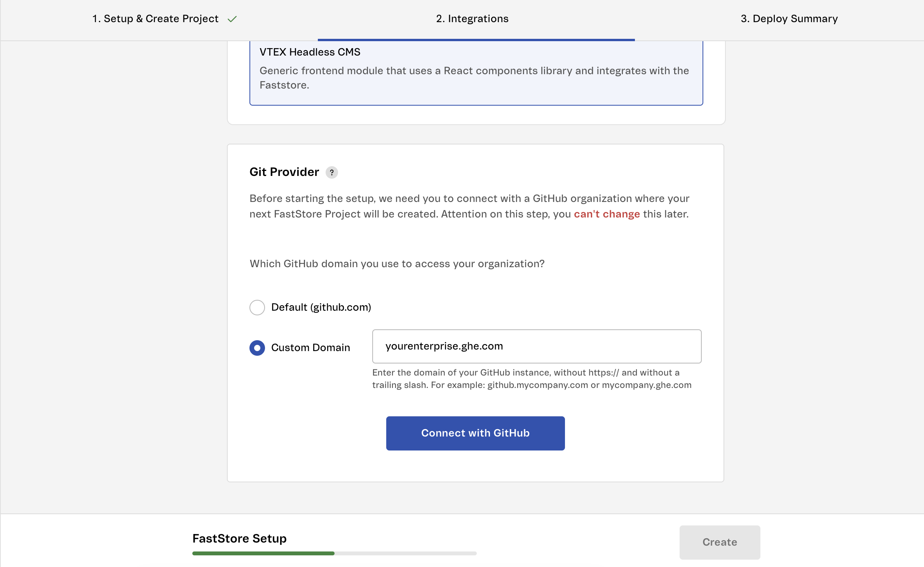The width and height of the screenshot is (924, 567).
Task: Choose the VTEX Headless CMS option card
Action: point(476,72)
